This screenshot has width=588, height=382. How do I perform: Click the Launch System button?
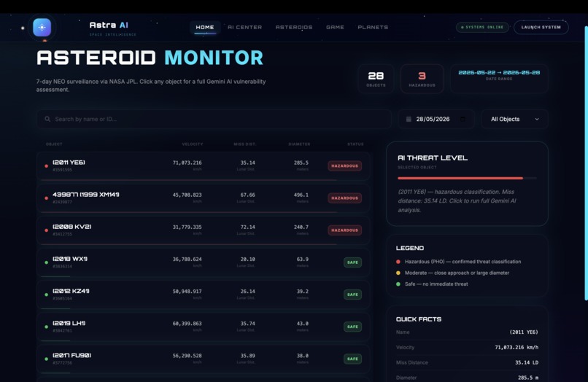pyautogui.click(x=541, y=27)
